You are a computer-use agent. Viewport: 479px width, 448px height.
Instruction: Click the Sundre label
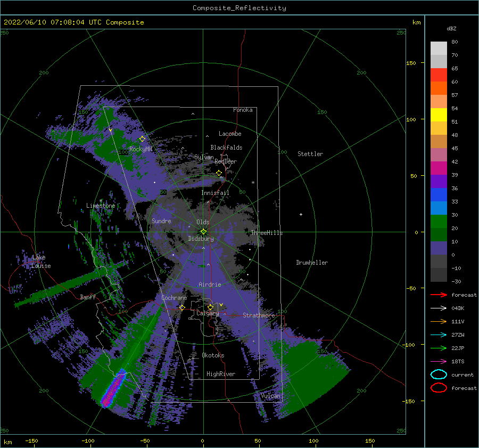(161, 221)
